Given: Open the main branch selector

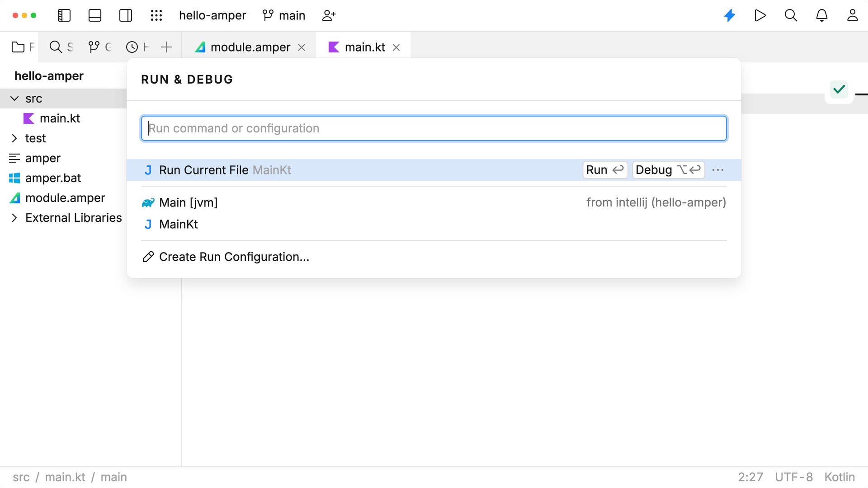Looking at the screenshot, I should tap(284, 15).
